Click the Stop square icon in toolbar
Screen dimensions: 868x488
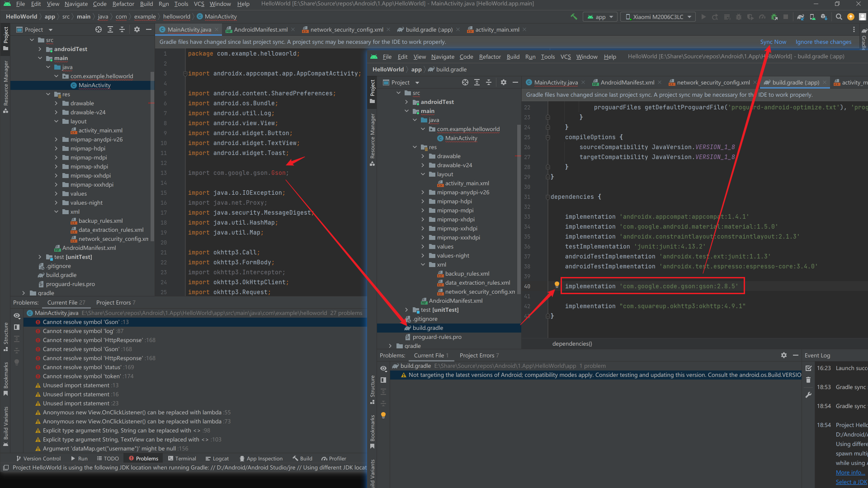tap(786, 17)
